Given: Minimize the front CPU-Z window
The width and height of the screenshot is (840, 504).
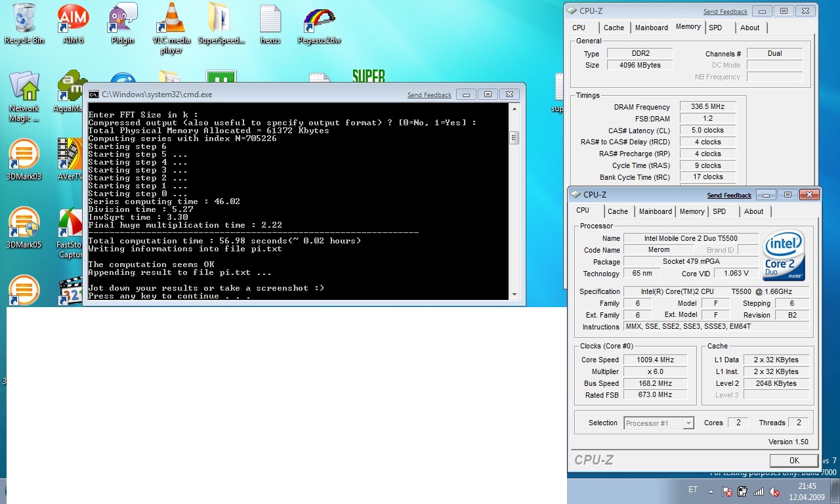Looking at the screenshot, I should coord(765,195).
